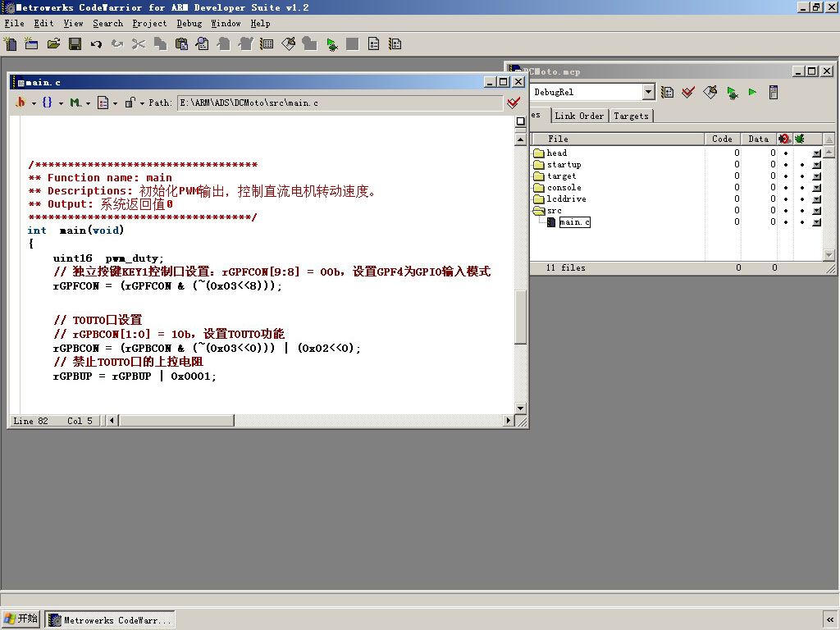This screenshot has height=630, width=840.
Task: Click the Copy icon in the main toolbar
Action: [160, 44]
